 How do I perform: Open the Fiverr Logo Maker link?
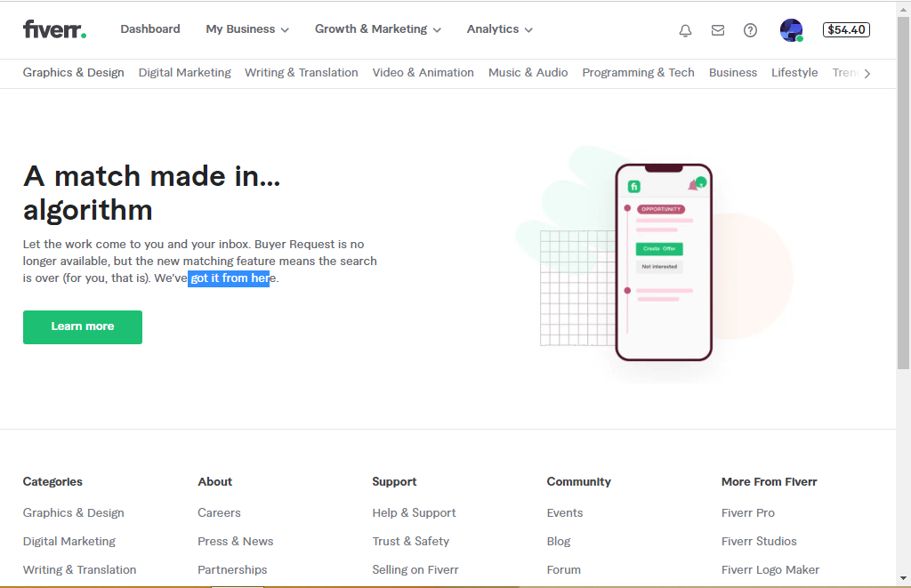pyautogui.click(x=770, y=570)
